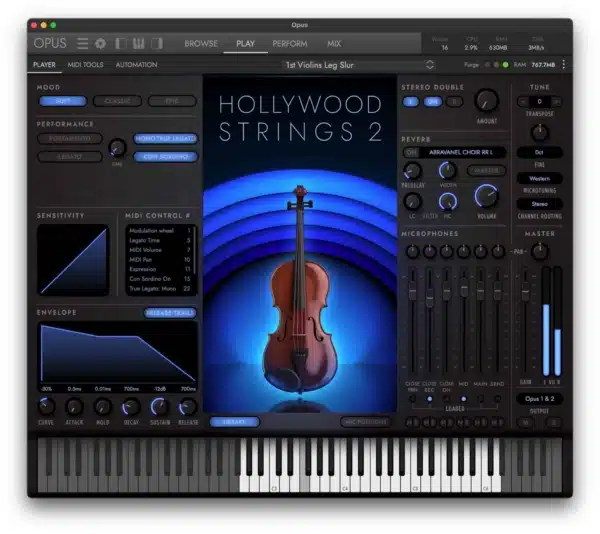Open the three-dot options menu
Image resolution: width=600 pixels, height=534 pixels.
tap(564, 65)
